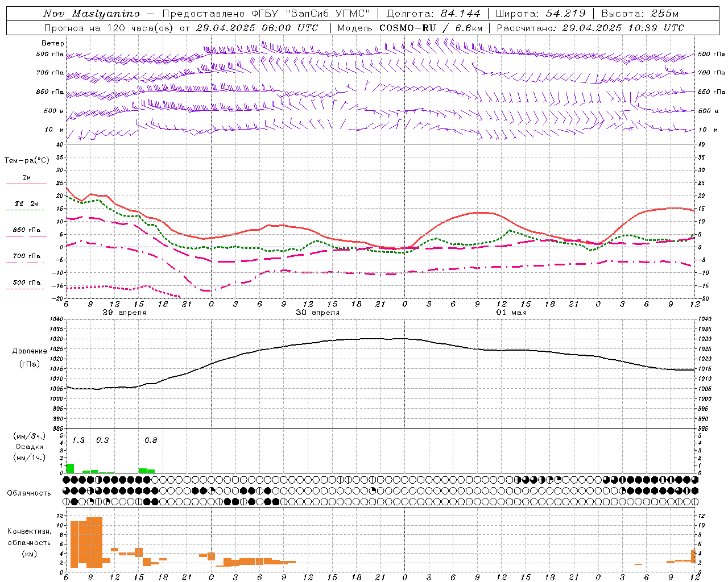The image size is (728, 582).
Task: Click calculation time Рассчитано: 29.04.2025 10:39 UTC
Action: click(590, 28)
